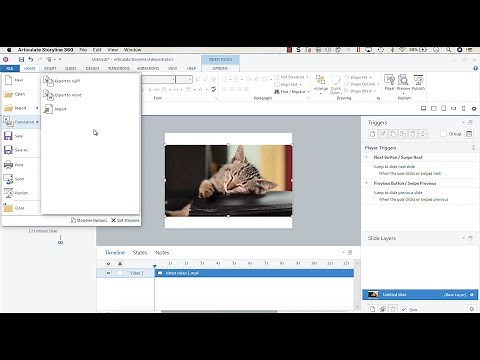Select desktop view preview icon
This screenshot has width=480, height=360.
pyautogui.click(x=424, y=108)
